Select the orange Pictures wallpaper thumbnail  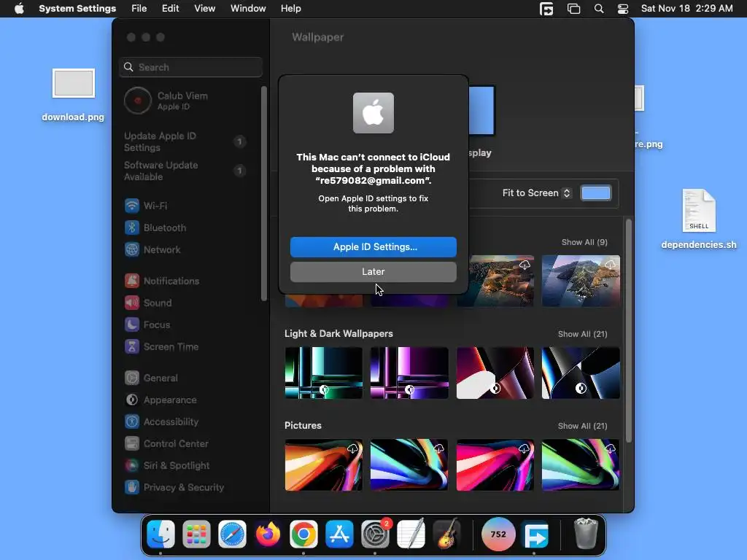coord(323,464)
